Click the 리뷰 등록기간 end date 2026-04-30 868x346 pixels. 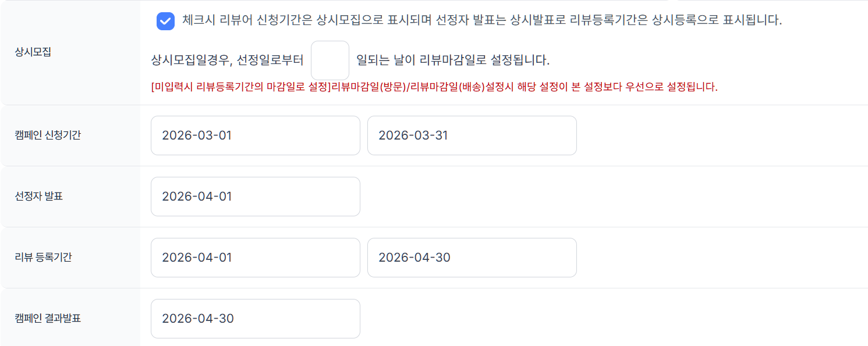(472, 258)
